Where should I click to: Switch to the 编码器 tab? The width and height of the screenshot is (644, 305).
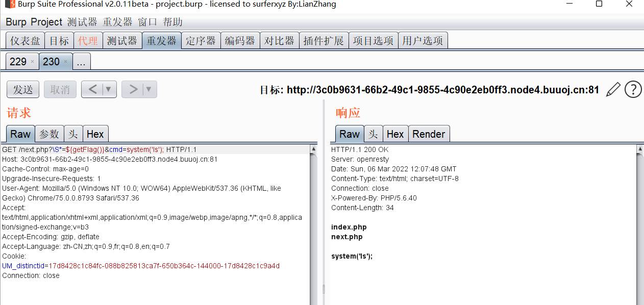click(x=240, y=41)
